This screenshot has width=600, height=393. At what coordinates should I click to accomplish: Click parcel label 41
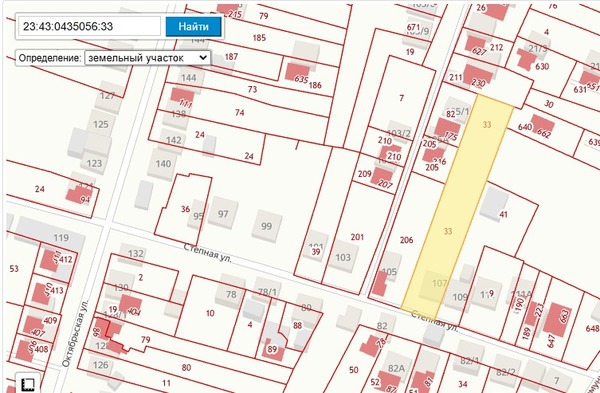[503, 214]
